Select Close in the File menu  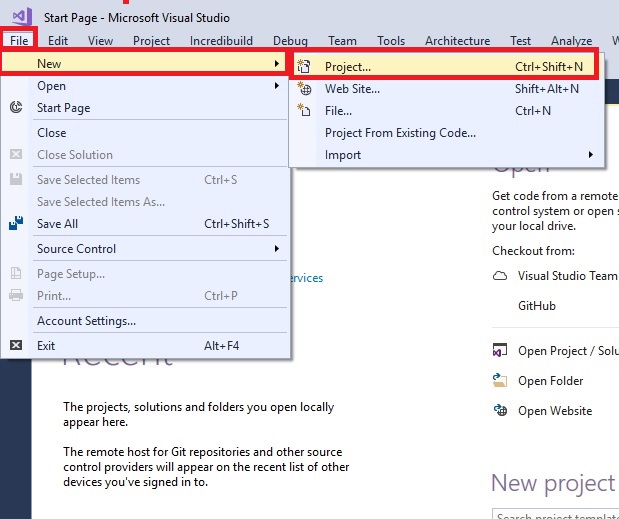(x=144, y=132)
